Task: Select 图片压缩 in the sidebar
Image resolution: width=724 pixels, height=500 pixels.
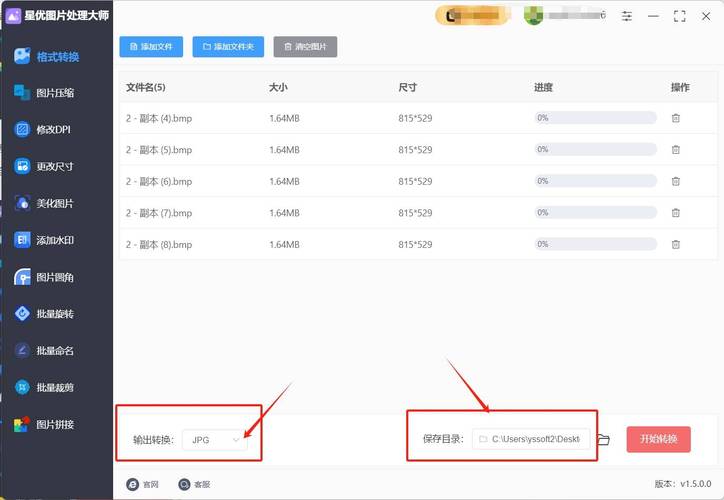Action: click(x=55, y=93)
